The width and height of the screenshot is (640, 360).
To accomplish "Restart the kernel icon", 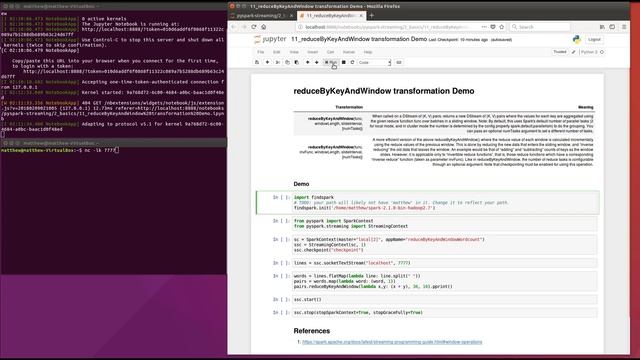I will (352, 62).
